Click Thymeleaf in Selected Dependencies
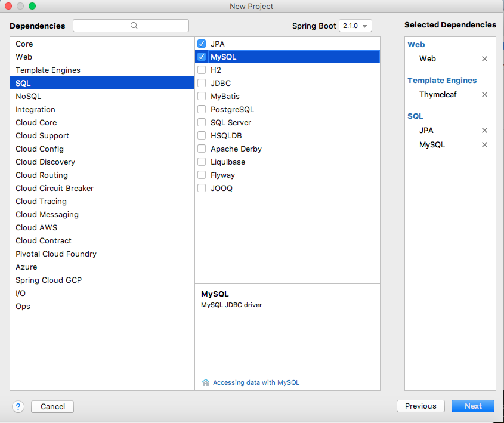 [x=438, y=94]
